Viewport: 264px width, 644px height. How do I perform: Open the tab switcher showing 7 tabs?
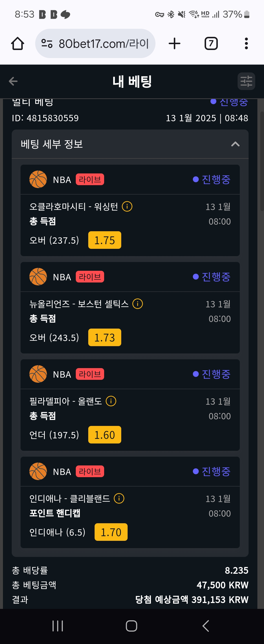211,43
